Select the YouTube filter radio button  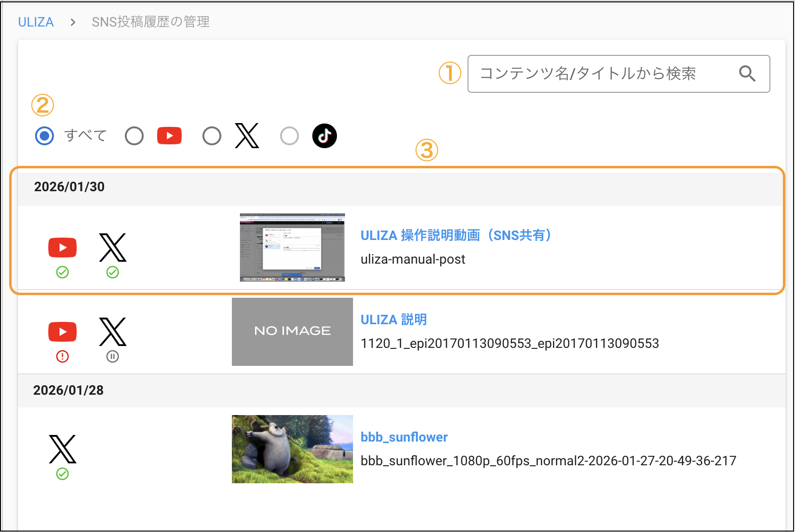pos(134,136)
